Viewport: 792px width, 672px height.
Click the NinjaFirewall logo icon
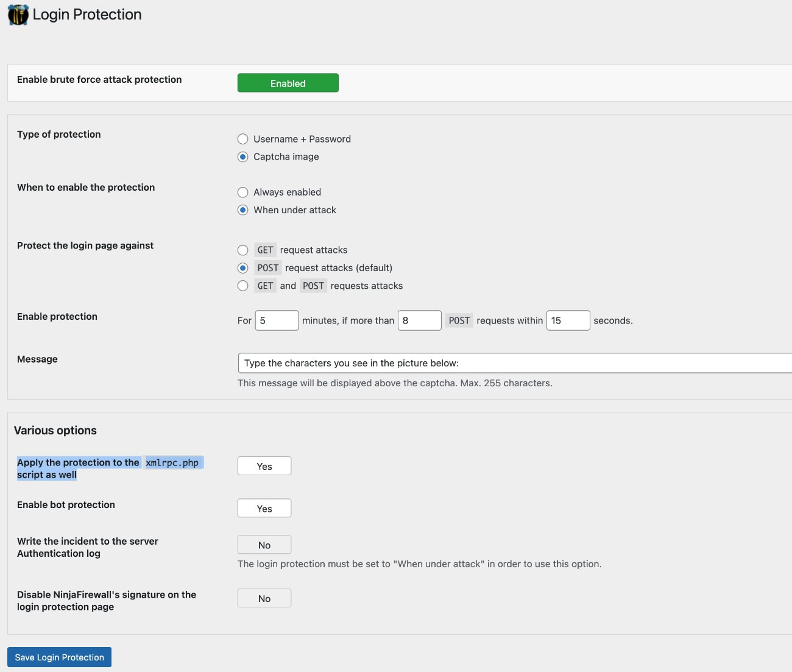coord(17,14)
